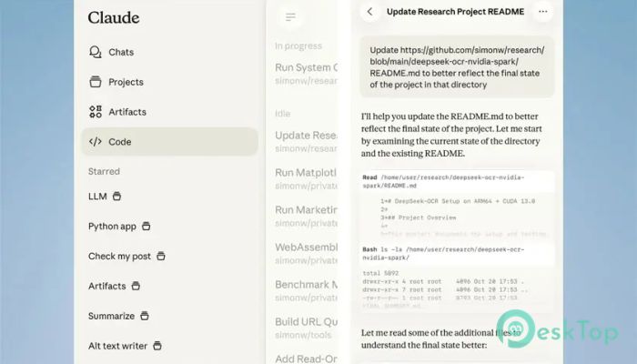Screen dimensions: 637x364
Task: Open the Chats section in sidebar
Action: [x=169, y=52]
